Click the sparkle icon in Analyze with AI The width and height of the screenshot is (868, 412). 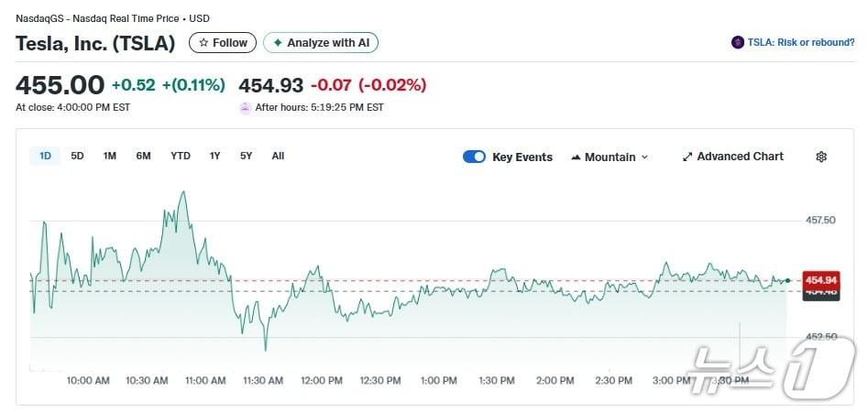(x=278, y=43)
